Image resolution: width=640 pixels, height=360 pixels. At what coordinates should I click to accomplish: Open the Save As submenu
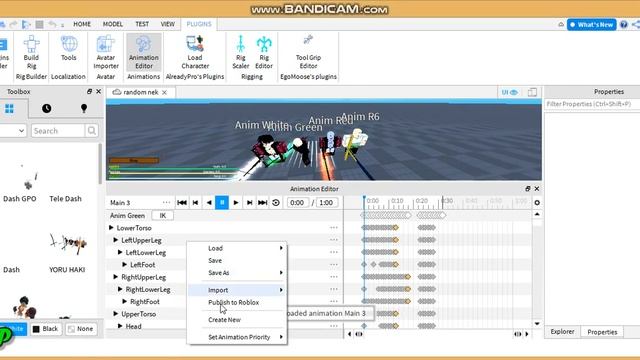(237, 273)
